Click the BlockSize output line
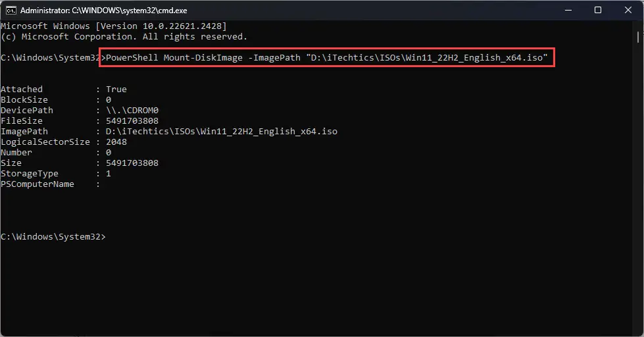The image size is (644, 337). click(x=56, y=100)
